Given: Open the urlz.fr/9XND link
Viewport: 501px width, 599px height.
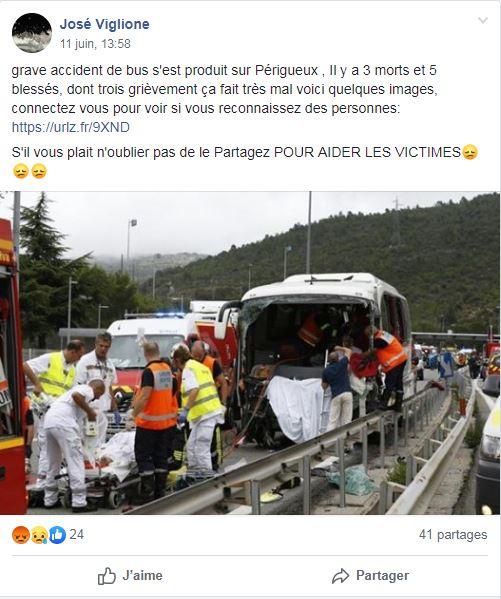Looking at the screenshot, I should (71, 127).
